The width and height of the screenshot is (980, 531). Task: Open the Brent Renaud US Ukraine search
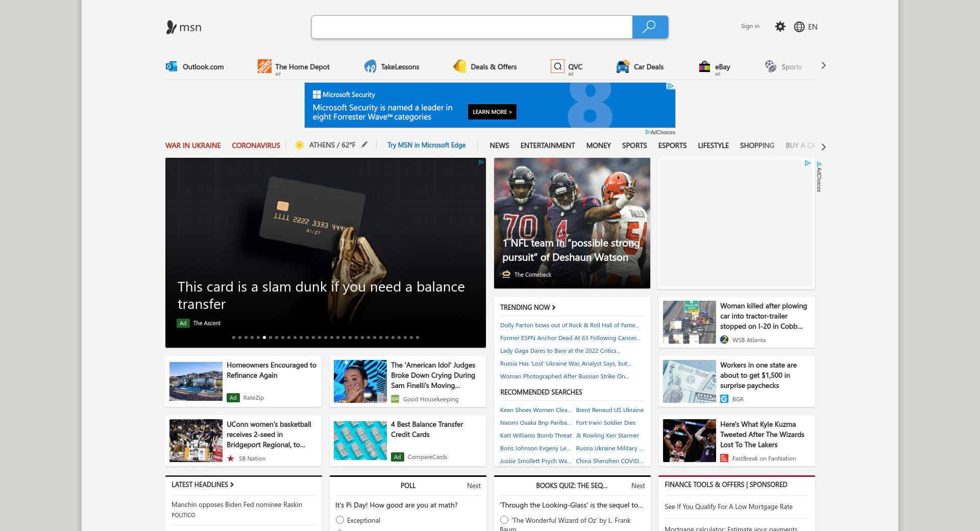[609, 410]
